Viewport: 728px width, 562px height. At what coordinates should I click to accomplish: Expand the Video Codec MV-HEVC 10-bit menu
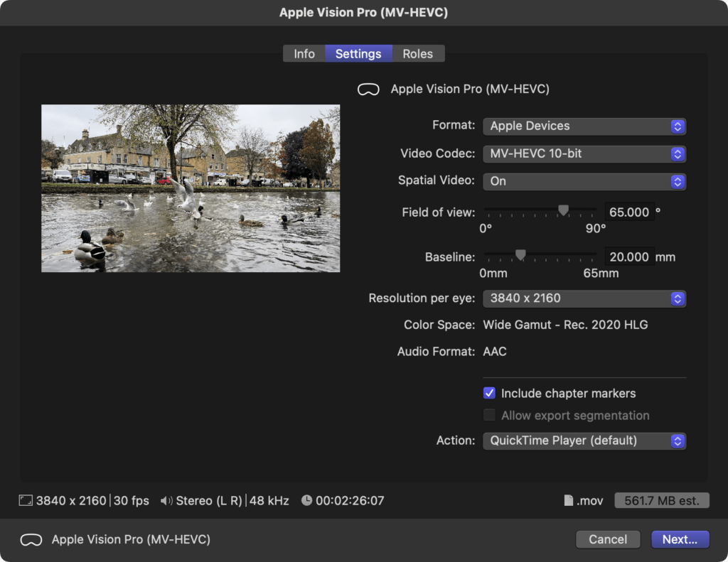(x=584, y=154)
